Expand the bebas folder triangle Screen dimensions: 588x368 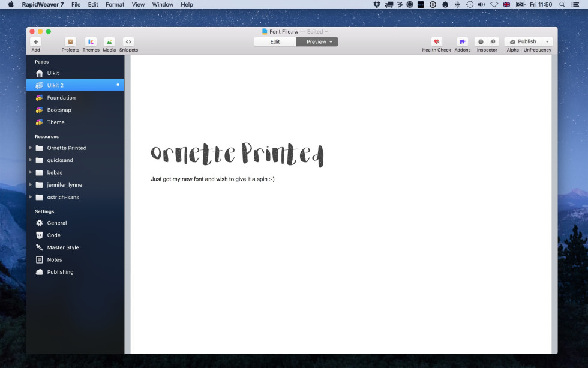point(31,172)
